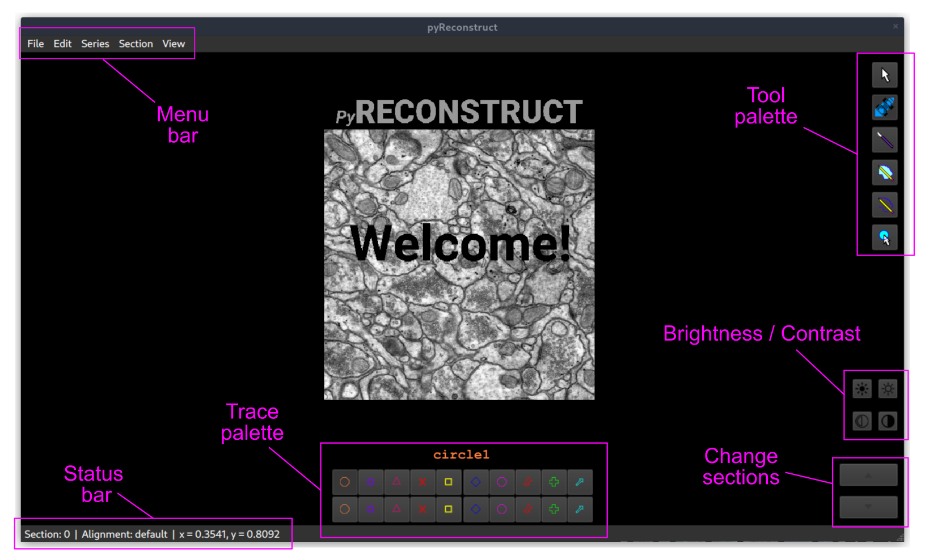Viewport: 925px width, 560px height.
Task: Open the View menu
Action: point(174,44)
